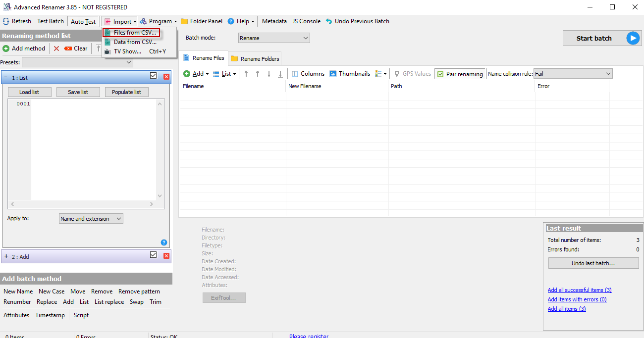Click the Start batch button
This screenshot has width=644, height=338.
602,38
